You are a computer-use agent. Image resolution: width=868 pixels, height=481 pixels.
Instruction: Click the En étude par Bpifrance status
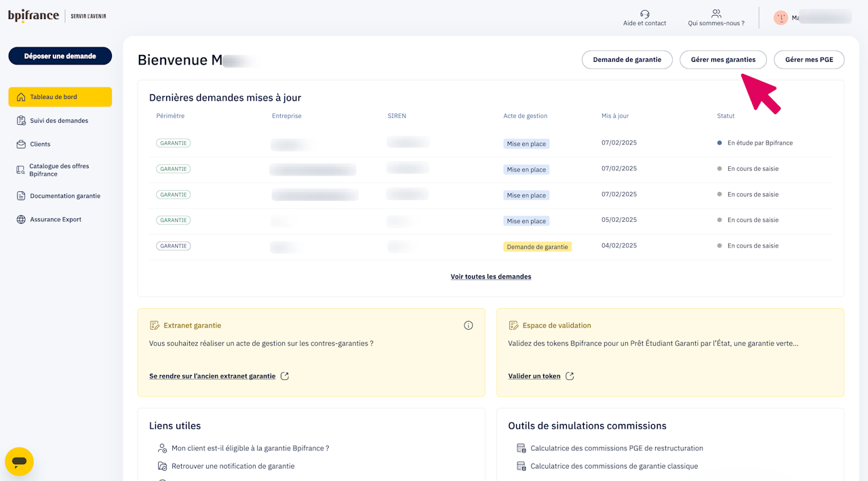(x=760, y=143)
